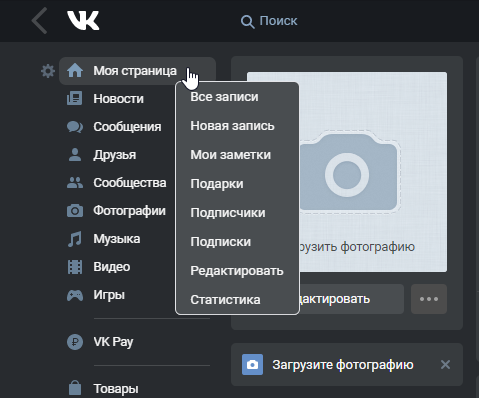479x398 pixels.
Task: Open the Моя страница sidebar link
Action: (x=137, y=71)
